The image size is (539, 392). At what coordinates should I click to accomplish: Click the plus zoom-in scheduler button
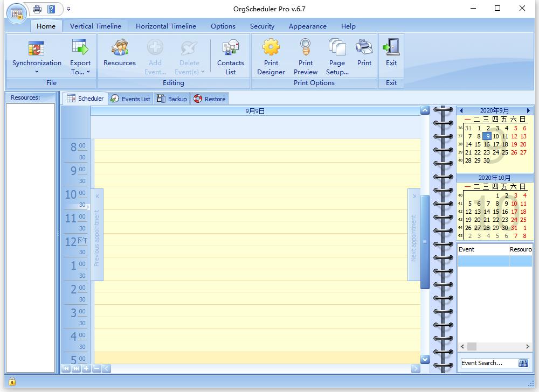[x=86, y=369]
